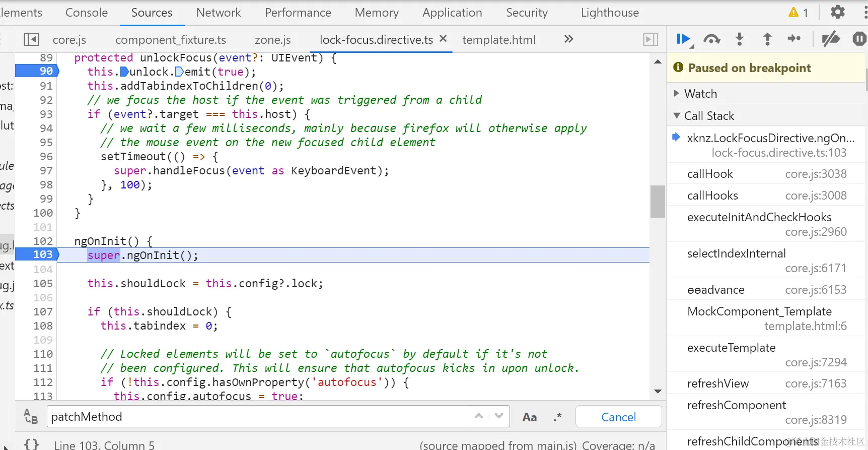Switch to zone.js file tab
868x450 pixels.
273,40
